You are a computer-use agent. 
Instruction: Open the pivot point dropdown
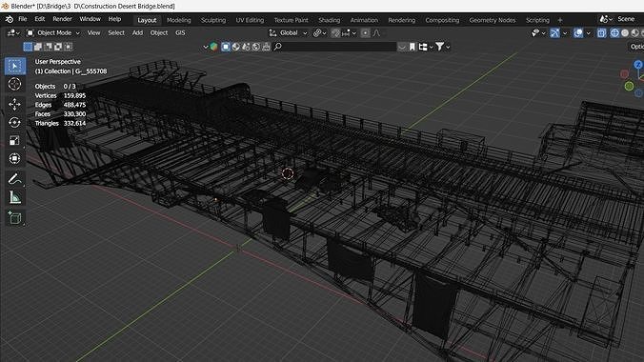point(320,33)
